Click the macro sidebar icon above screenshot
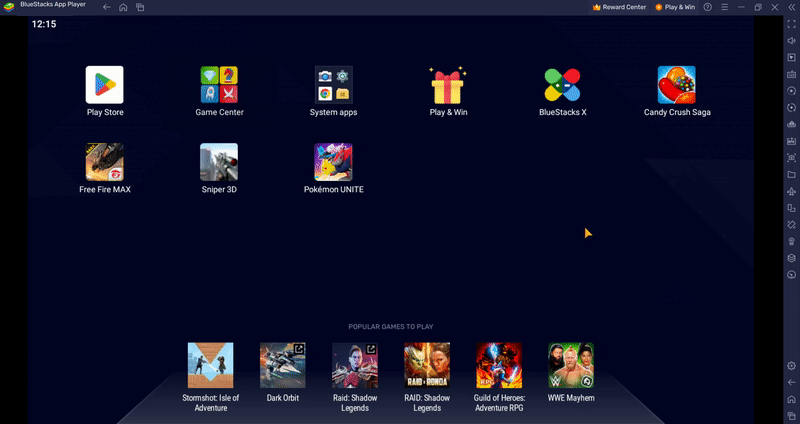This screenshot has width=800, height=424. 791,141
